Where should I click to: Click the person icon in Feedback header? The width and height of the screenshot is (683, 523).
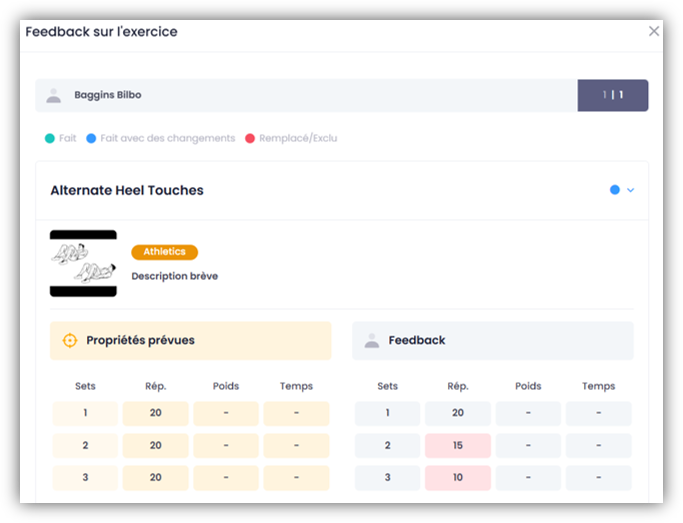372,340
